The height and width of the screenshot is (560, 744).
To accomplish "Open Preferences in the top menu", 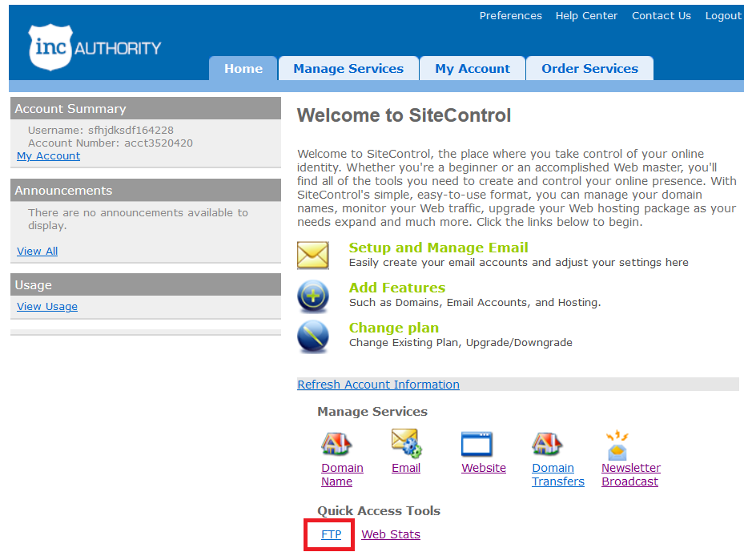I will (x=511, y=16).
